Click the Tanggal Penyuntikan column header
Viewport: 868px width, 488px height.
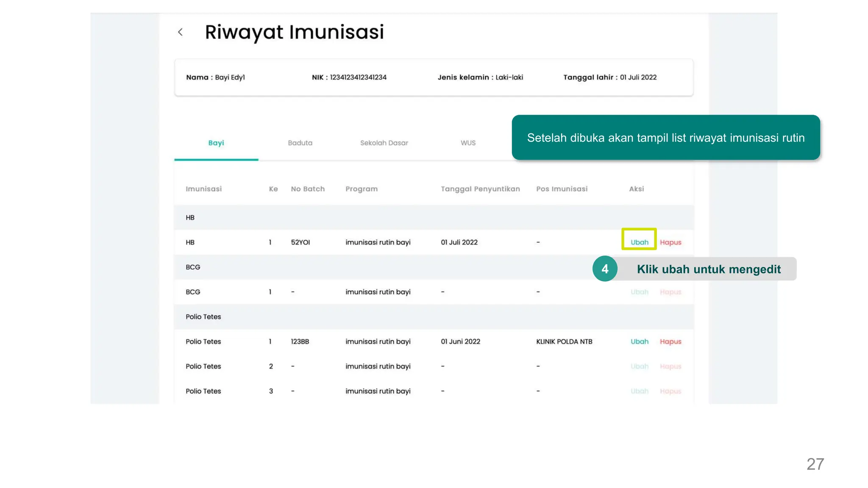[x=480, y=189]
